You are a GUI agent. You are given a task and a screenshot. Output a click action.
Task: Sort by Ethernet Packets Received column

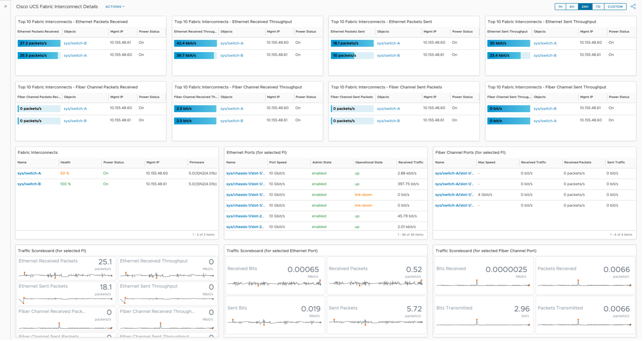pos(38,32)
